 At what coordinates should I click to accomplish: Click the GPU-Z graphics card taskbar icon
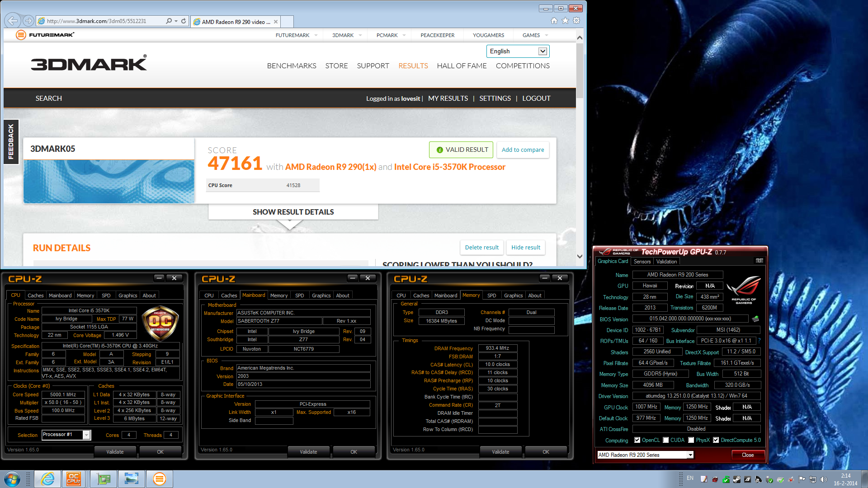pos(104,479)
